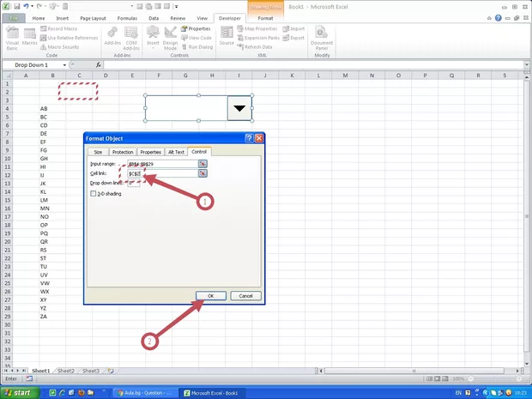Click the Drop down lines field
This screenshot has height=399, width=532.
(134, 183)
